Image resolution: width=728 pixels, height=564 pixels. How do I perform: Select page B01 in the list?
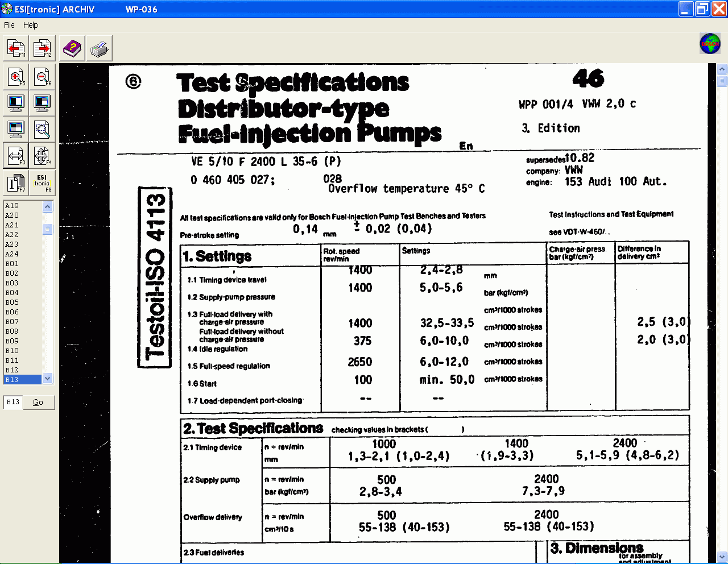[23, 264]
